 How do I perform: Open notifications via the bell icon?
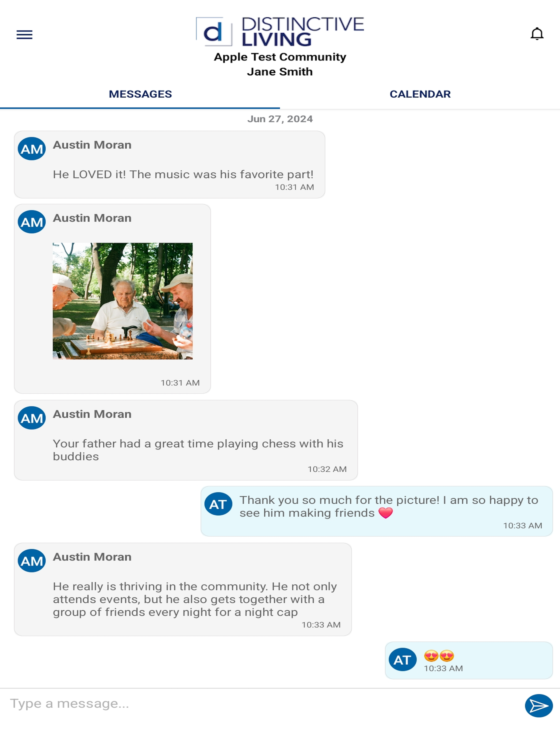(x=537, y=34)
